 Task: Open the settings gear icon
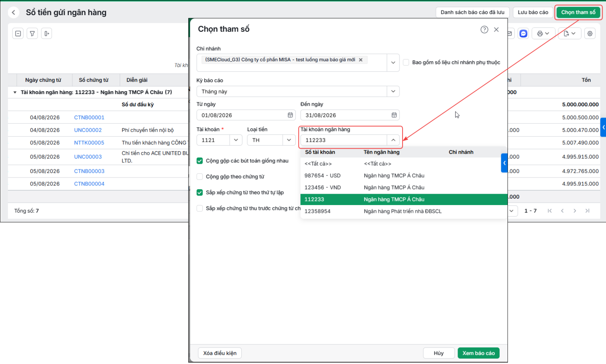pos(590,34)
